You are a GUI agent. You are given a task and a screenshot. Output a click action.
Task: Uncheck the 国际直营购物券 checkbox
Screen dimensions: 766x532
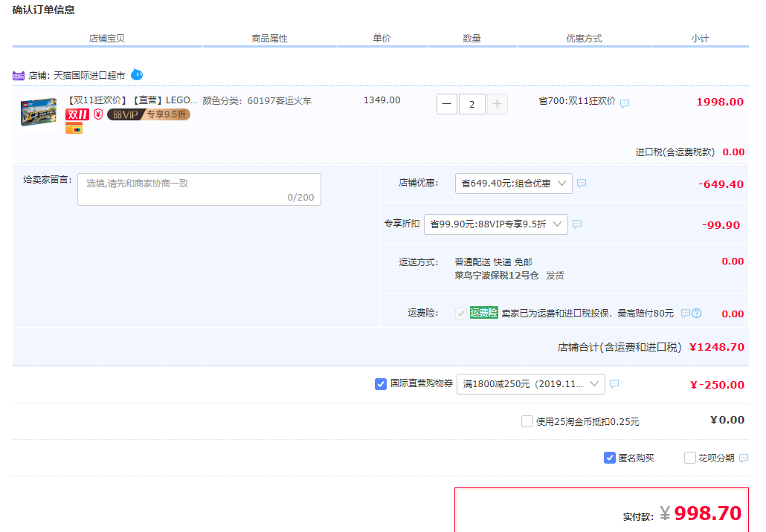click(x=381, y=384)
